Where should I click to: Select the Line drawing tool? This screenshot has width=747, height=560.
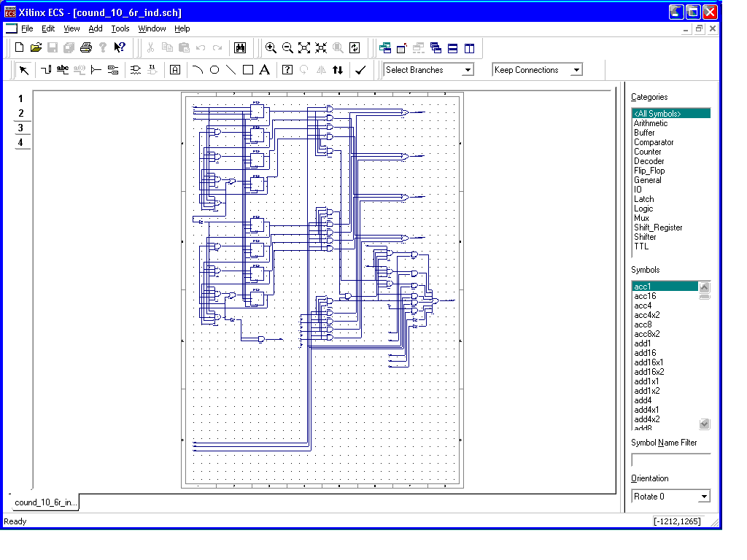[231, 70]
